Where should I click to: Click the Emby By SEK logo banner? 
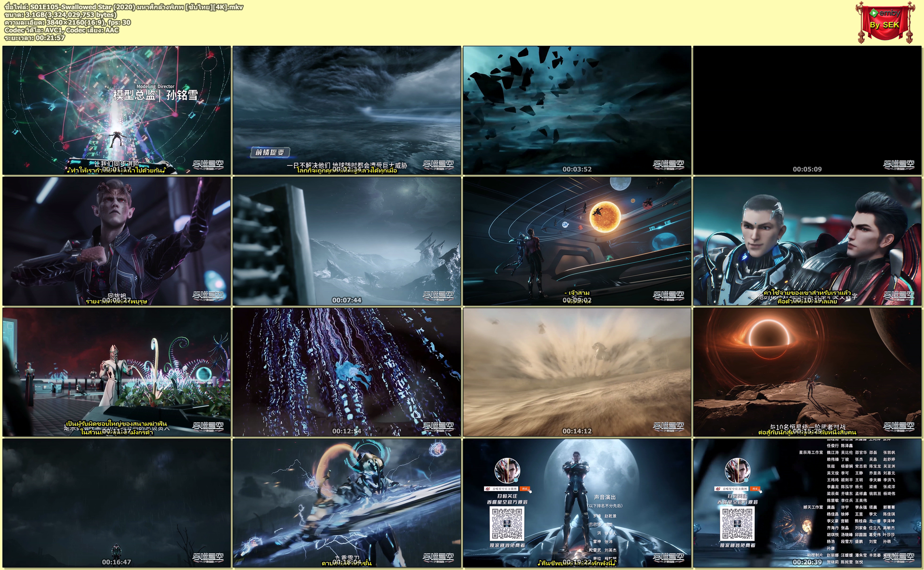click(x=885, y=22)
